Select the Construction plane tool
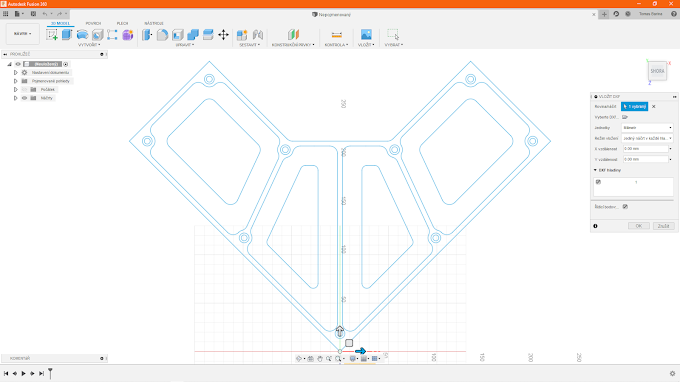Image resolution: width=680 pixels, height=382 pixels. (294, 35)
